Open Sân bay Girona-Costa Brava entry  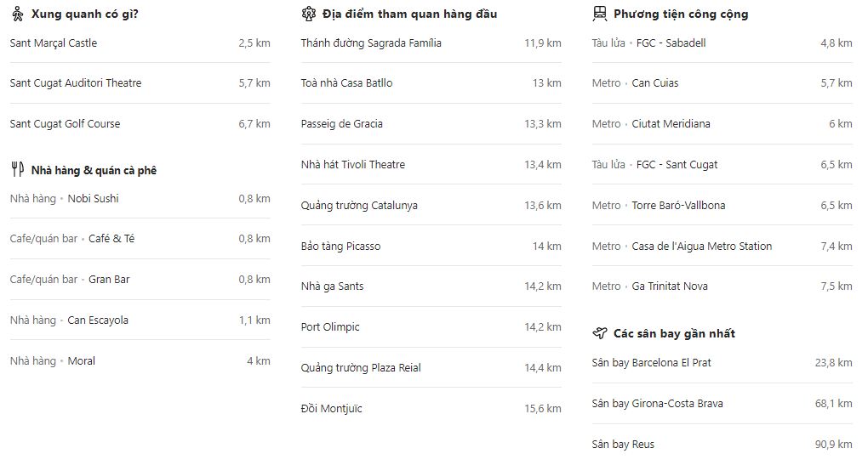tap(657, 403)
